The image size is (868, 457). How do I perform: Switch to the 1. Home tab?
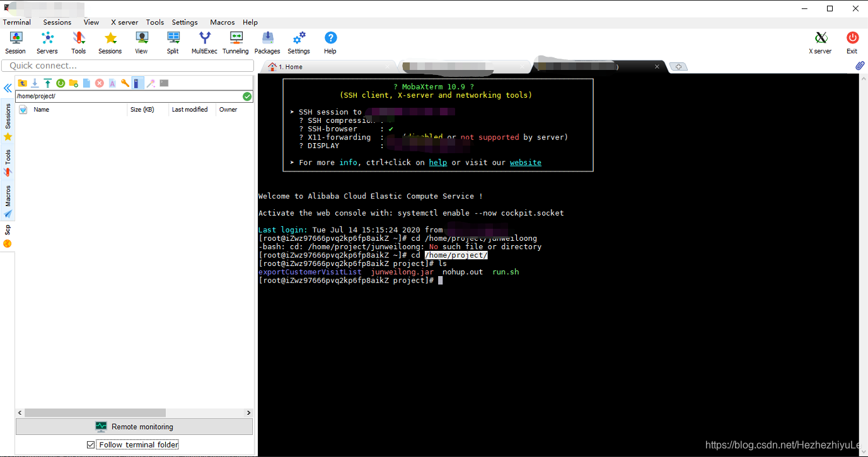pos(328,66)
